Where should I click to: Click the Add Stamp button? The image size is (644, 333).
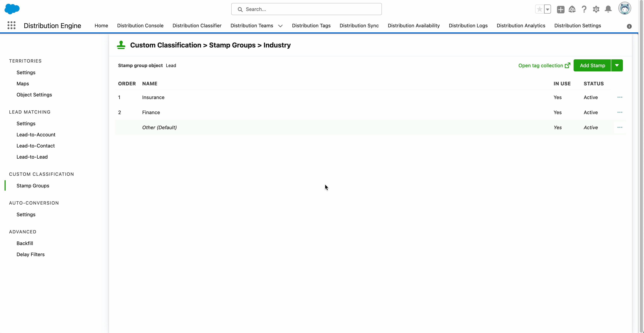point(592,66)
